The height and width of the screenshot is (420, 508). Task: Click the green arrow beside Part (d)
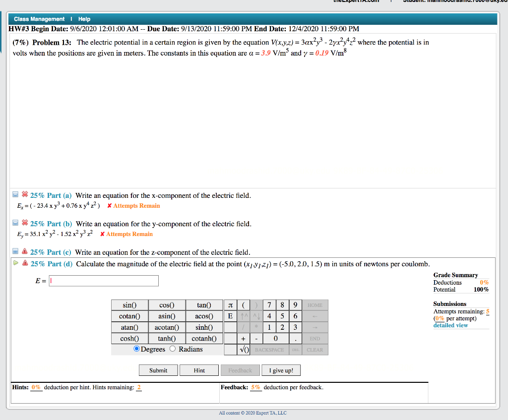click(x=15, y=263)
